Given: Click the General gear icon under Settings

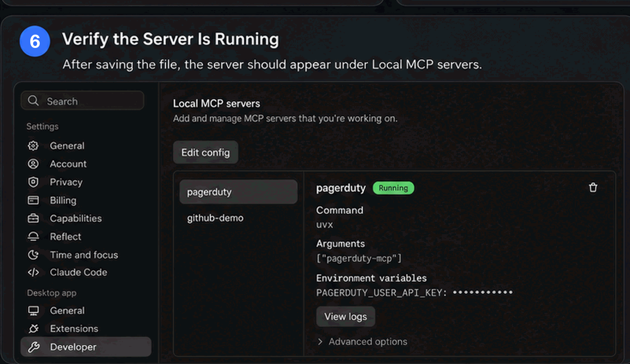Looking at the screenshot, I should 33,146.
